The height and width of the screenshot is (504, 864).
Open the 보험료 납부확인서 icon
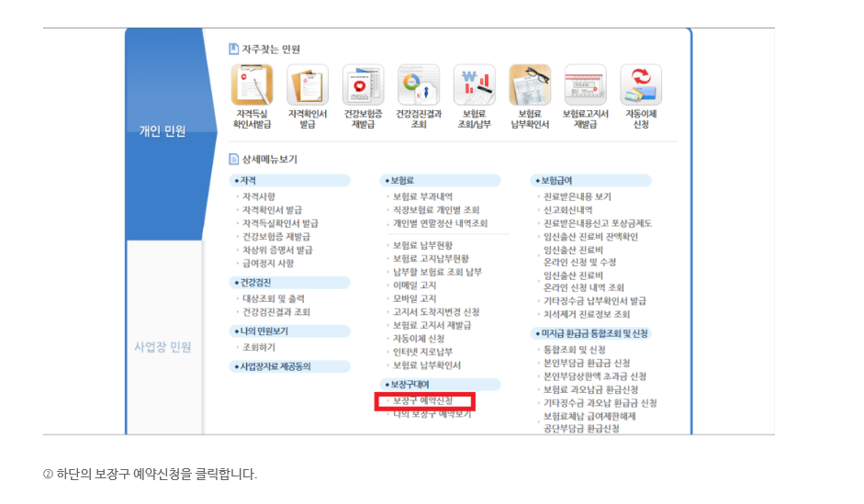pos(530,85)
